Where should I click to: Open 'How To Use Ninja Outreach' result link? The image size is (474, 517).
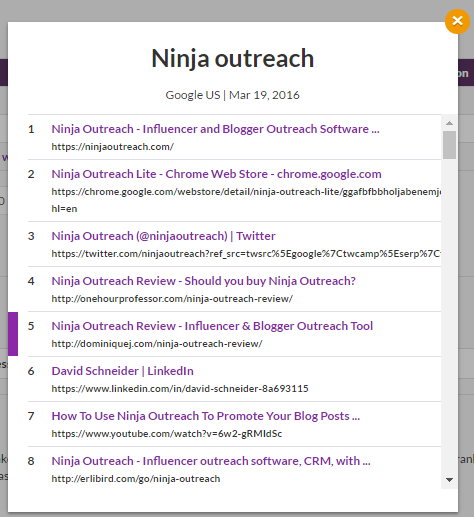tap(206, 416)
